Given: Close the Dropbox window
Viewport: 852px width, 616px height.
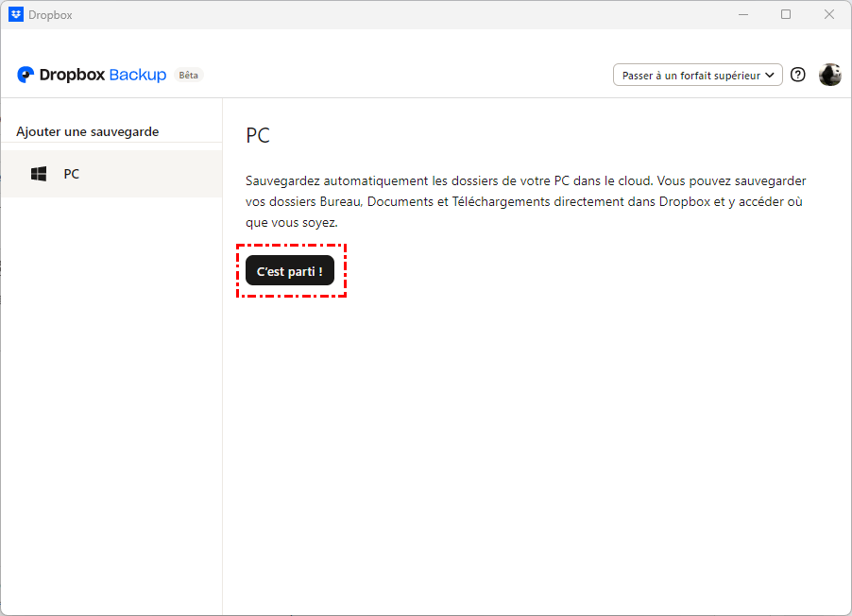Looking at the screenshot, I should 829,15.
